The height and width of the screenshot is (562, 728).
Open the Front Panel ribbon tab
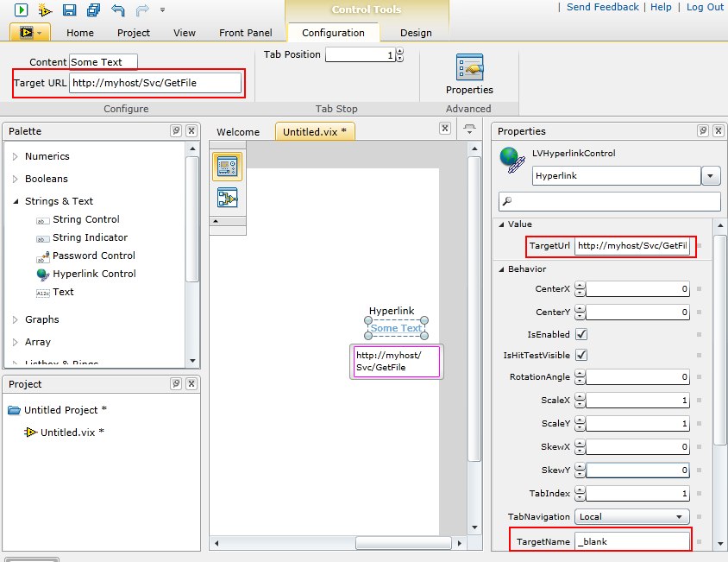[x=246, y=33]
